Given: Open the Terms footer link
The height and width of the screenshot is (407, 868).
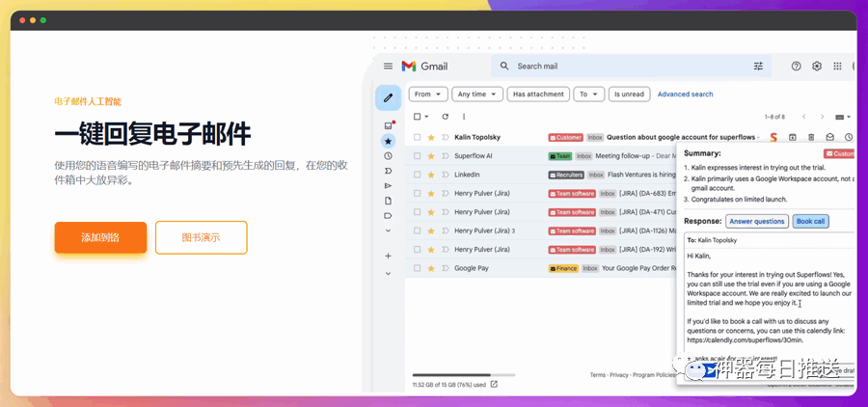Looking at the screenshot, I should pyautogui.click(x=597, y=375).
